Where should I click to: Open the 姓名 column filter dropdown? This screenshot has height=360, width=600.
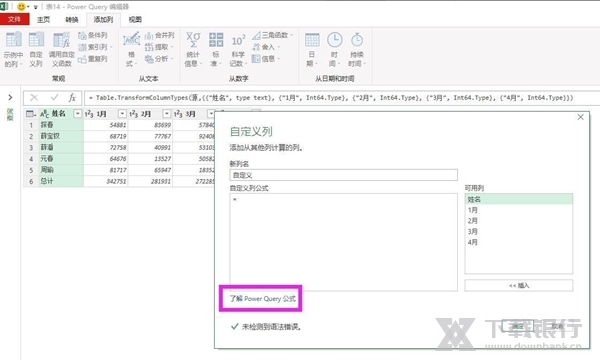[78, 114]
